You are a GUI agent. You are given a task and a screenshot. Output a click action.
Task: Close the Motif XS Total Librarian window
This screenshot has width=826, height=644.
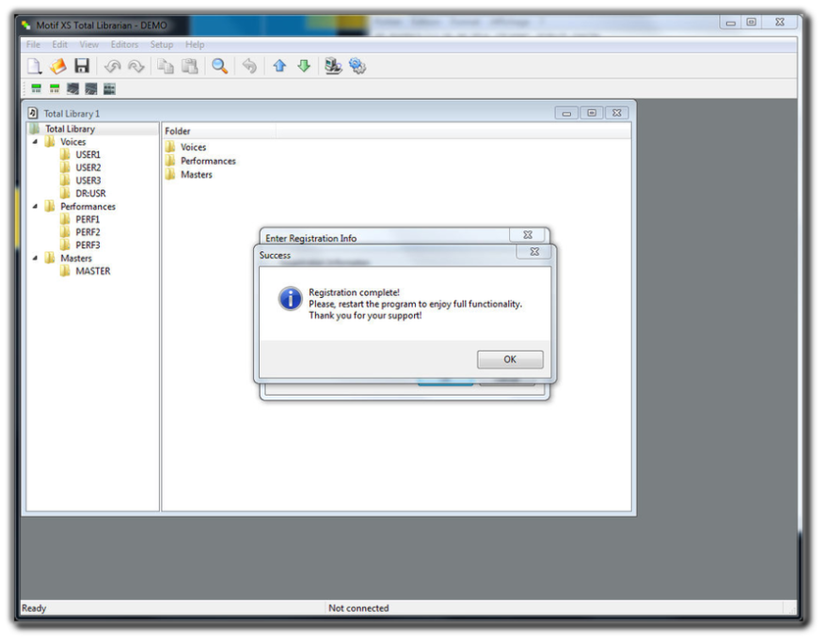click(x=780, y=23)
